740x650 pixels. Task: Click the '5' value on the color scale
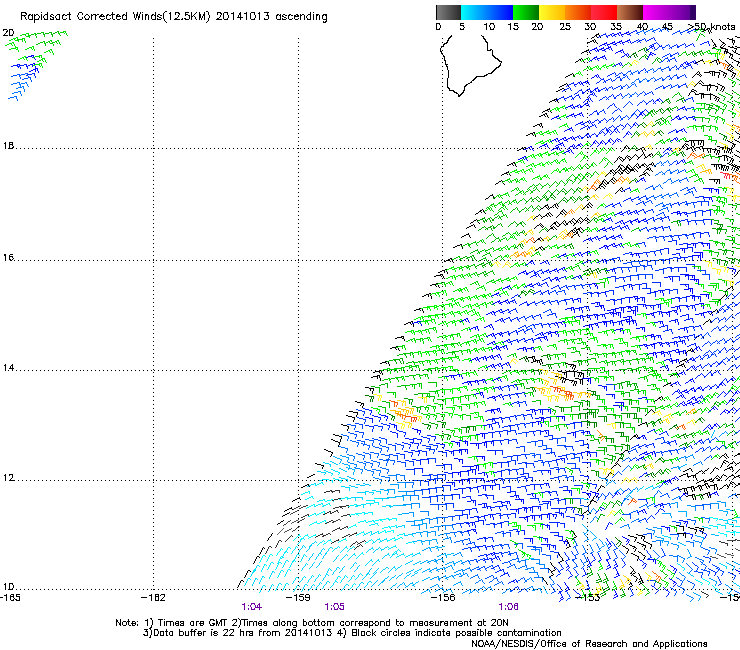[462, 27]
